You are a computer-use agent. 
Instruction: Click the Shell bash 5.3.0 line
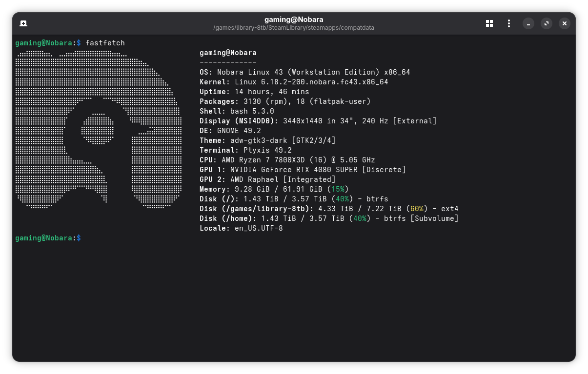point(237,111)
